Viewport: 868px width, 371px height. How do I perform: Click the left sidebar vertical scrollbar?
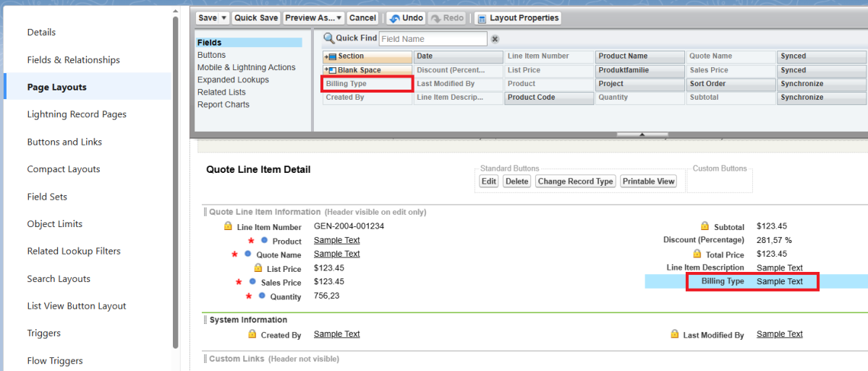click(x=176, y=181)
